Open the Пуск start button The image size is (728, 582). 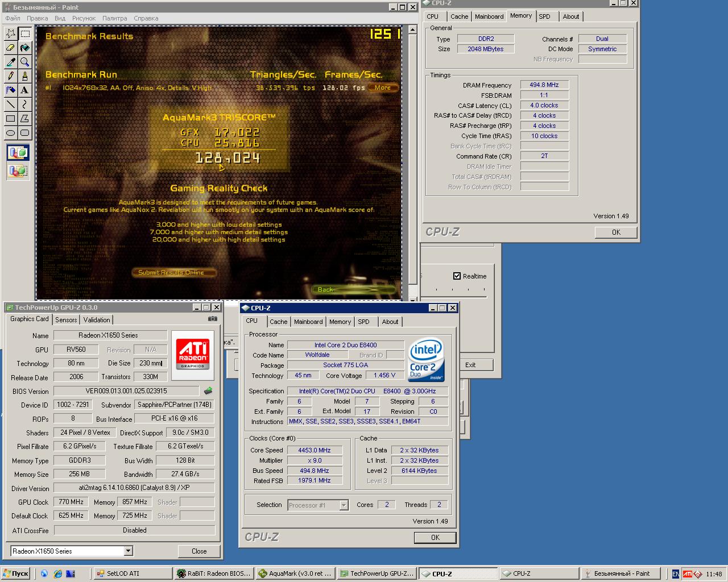pyautogui.click(x=16, y=573)
